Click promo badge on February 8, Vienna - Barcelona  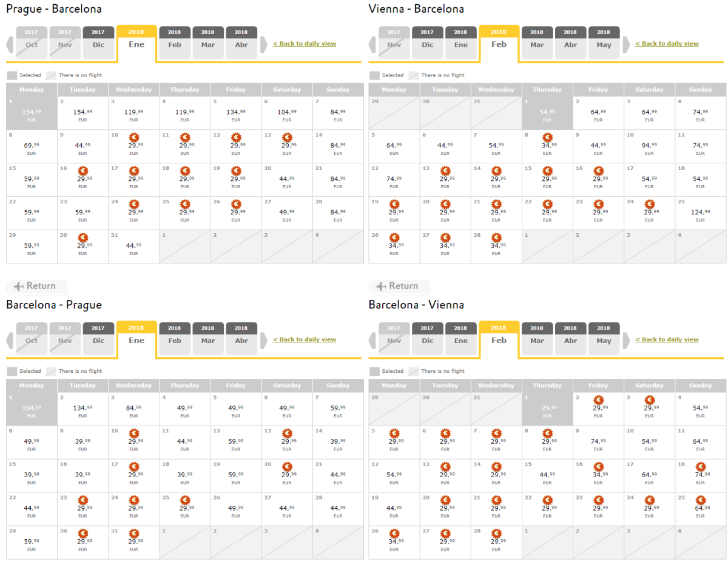[x=547, y=137]
